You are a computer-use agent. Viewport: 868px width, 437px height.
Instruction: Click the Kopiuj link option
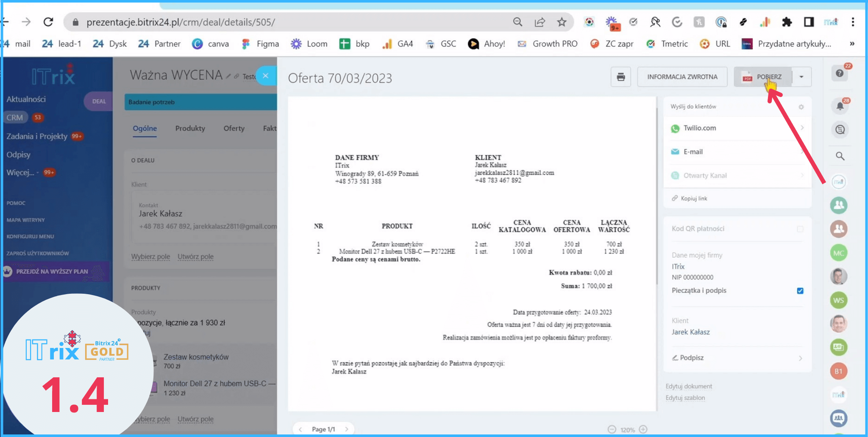click(693, 198)
